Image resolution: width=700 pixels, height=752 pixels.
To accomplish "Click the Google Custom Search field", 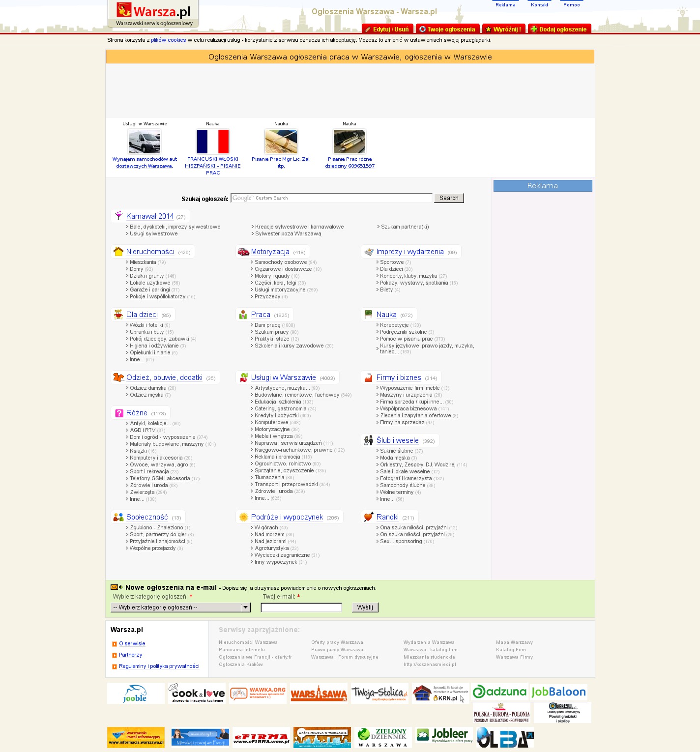I will click(x=331, y=198).
